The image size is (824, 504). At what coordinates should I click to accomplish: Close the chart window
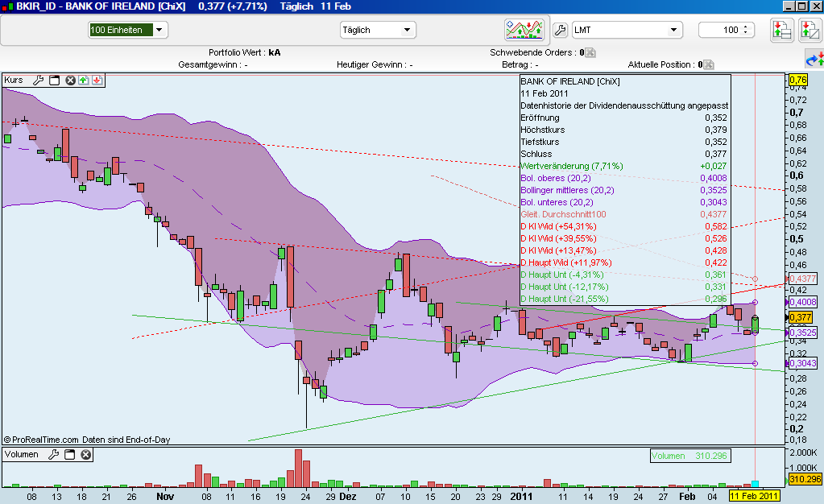click(816, 6)
